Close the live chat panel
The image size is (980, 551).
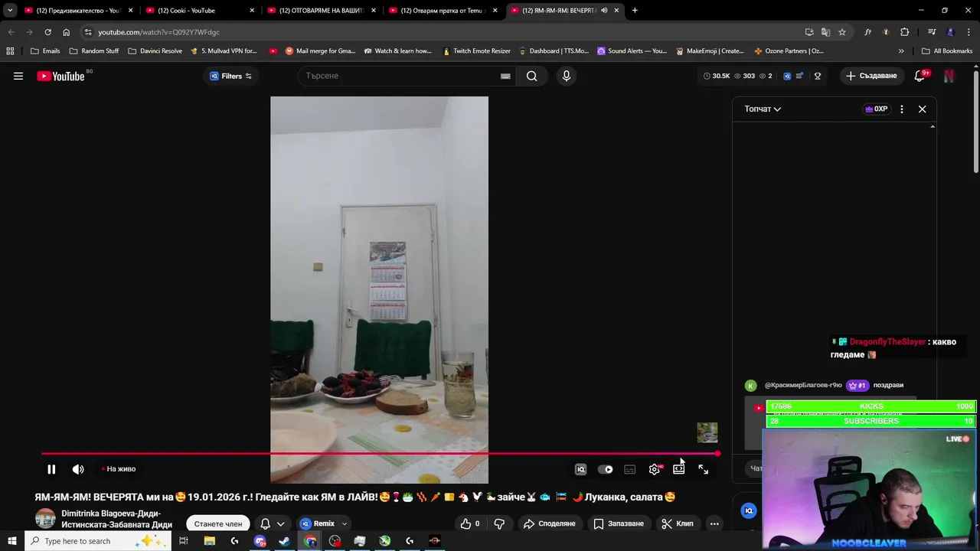click(x=922, y=109)
